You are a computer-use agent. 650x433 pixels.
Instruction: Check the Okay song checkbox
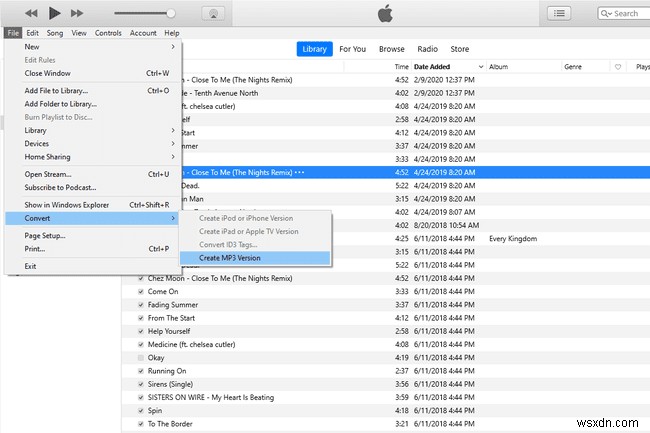(x=141, y=358)
